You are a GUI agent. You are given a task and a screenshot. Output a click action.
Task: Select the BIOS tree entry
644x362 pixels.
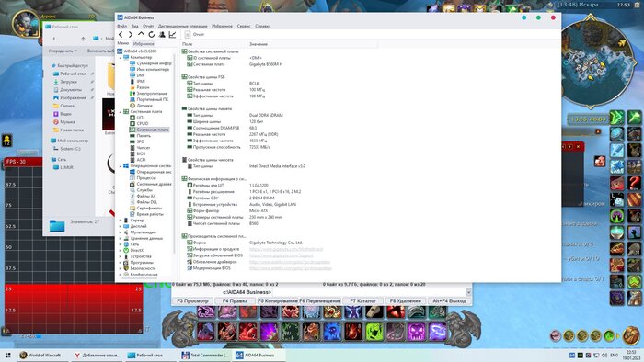coord(138,153)
